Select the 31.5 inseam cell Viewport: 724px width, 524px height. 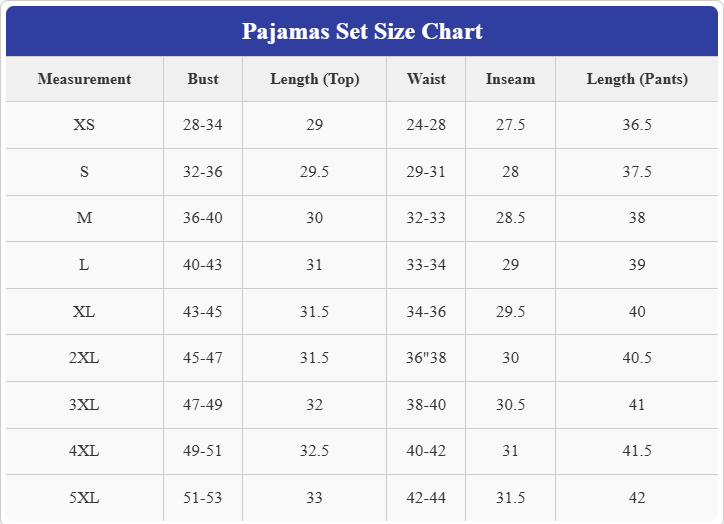tap(510, 498)
